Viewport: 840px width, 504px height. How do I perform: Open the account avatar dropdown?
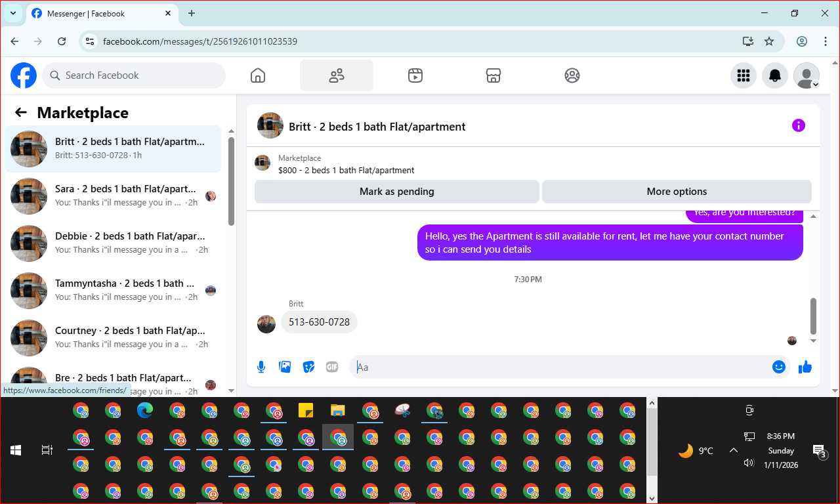point(807,75)
